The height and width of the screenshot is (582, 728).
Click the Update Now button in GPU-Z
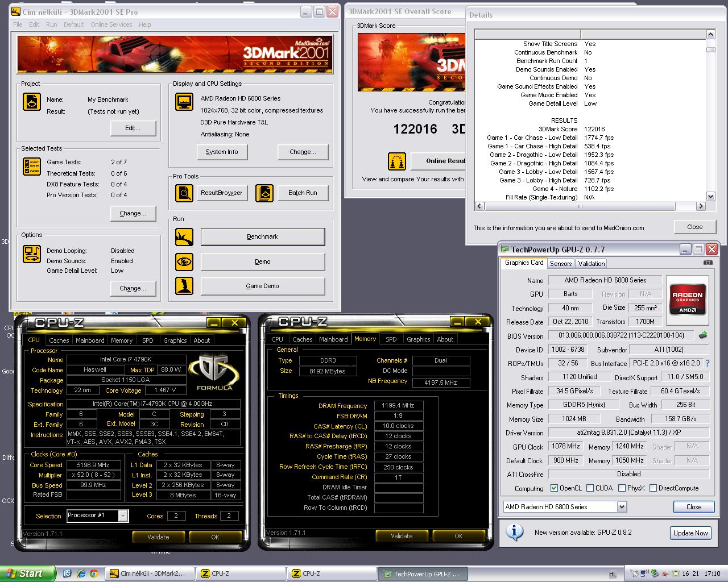pos(690,533)
